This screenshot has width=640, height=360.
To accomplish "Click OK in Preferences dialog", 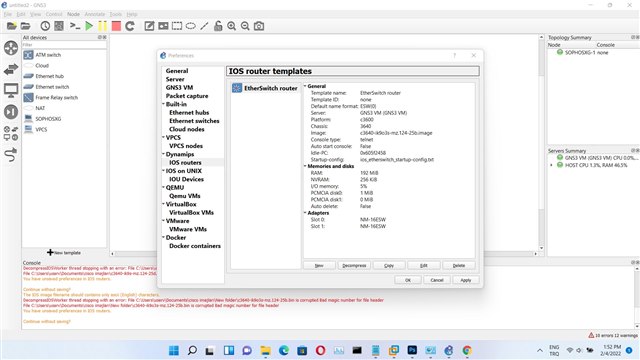I will 408,280.
